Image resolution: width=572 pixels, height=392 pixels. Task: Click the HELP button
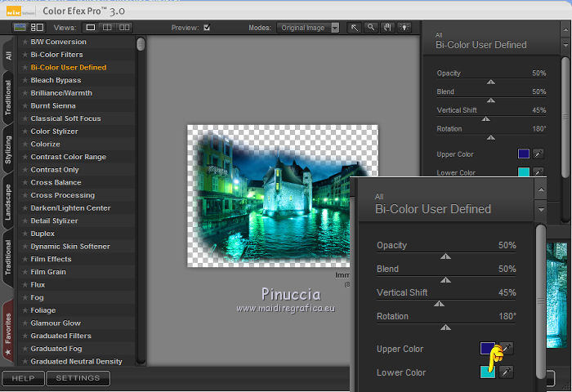23,378
